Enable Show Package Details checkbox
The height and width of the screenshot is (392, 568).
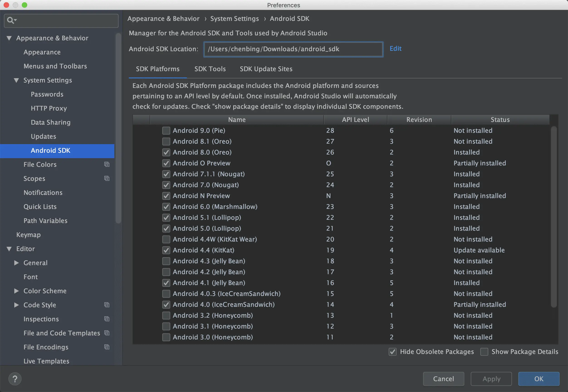[484, 352]
